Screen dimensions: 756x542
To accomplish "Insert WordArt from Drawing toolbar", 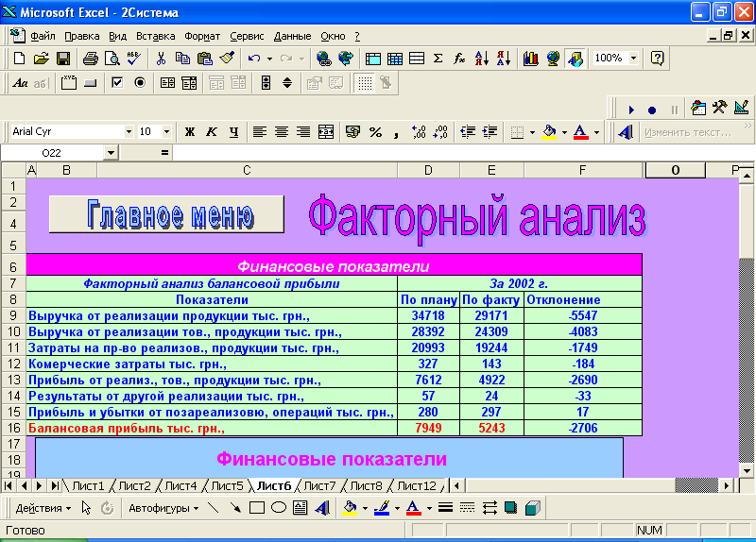I will pos(322,508).
